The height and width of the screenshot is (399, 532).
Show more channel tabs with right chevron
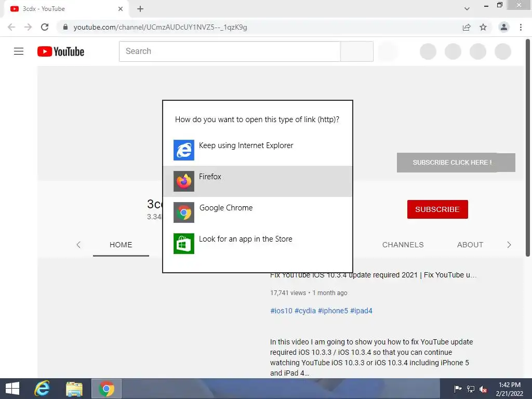tap(509, 245)
